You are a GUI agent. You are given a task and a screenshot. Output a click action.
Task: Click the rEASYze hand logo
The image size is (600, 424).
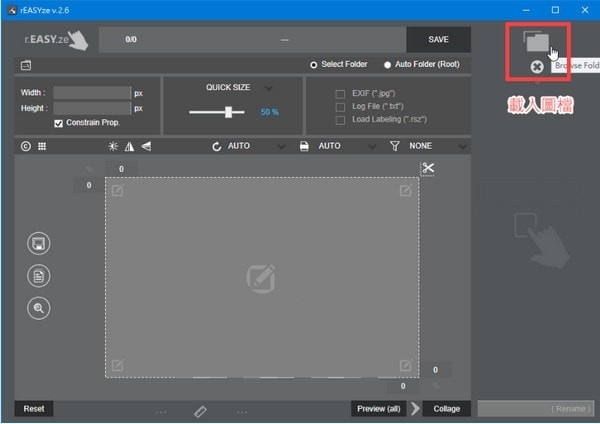click(57, 39)
